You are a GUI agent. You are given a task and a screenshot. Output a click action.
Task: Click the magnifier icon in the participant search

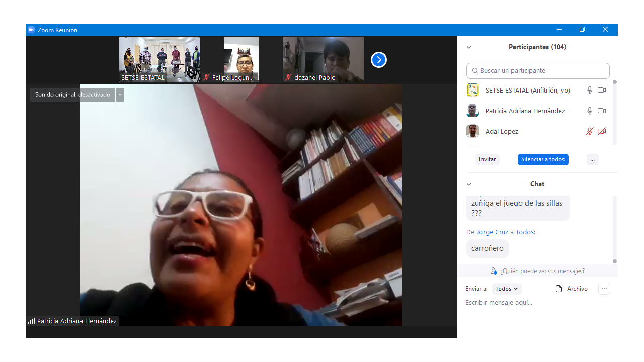pos(475,71)
